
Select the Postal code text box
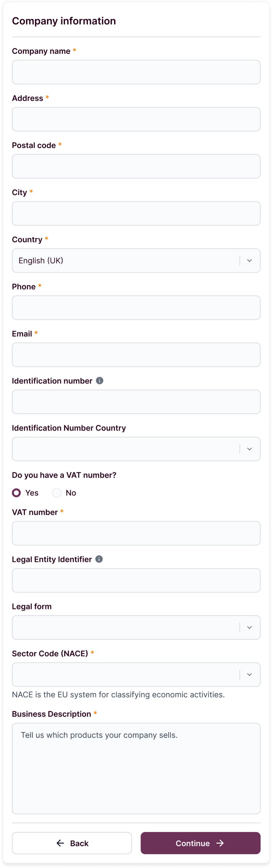[136, 167]
